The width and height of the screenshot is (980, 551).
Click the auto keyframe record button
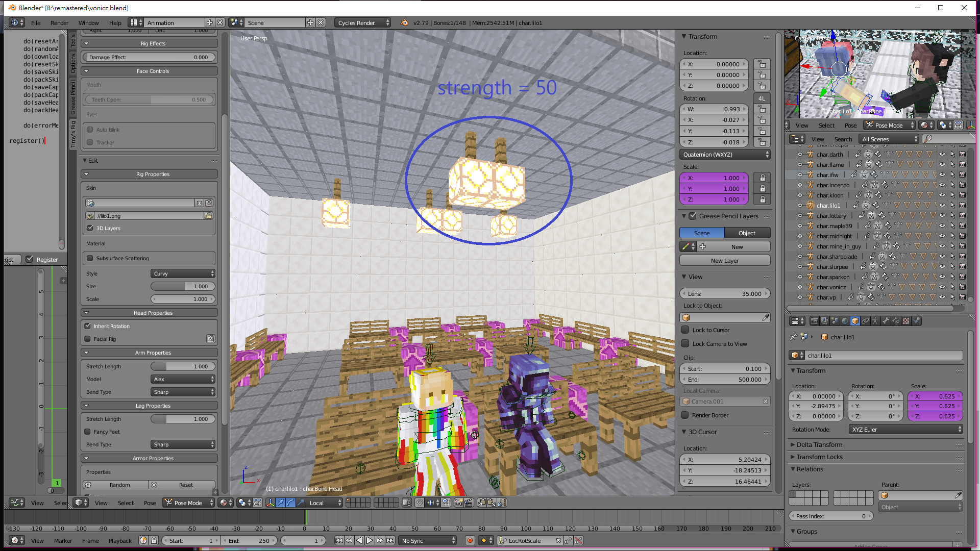point(470,540)
